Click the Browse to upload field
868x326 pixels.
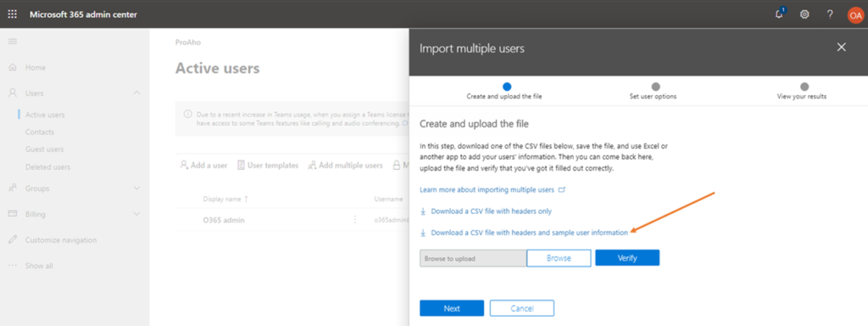pos(473,258)
